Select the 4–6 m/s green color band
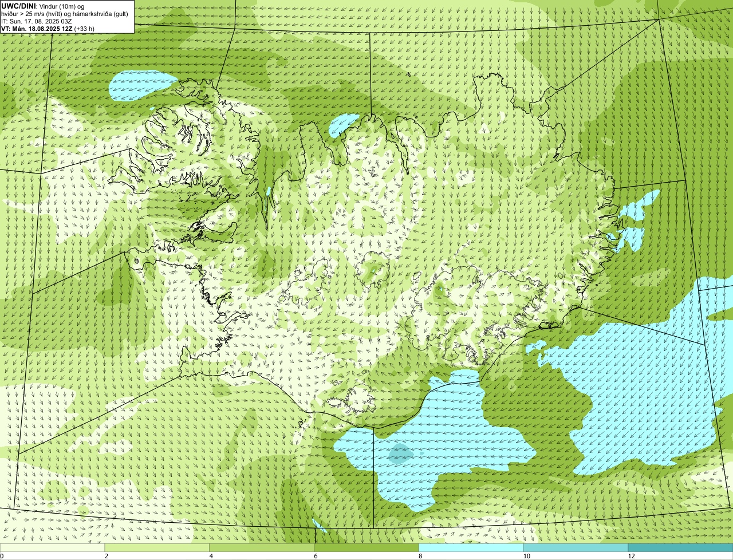Image resolution: width=733 pixels, height=560 pixels. tap(262, 547)
